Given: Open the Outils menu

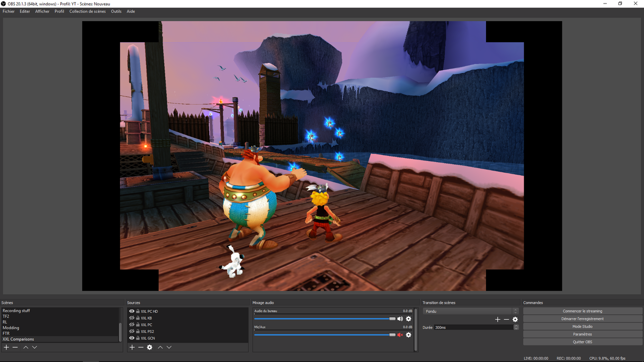Looking at the screenshot, I should click(x=116, y=12).
